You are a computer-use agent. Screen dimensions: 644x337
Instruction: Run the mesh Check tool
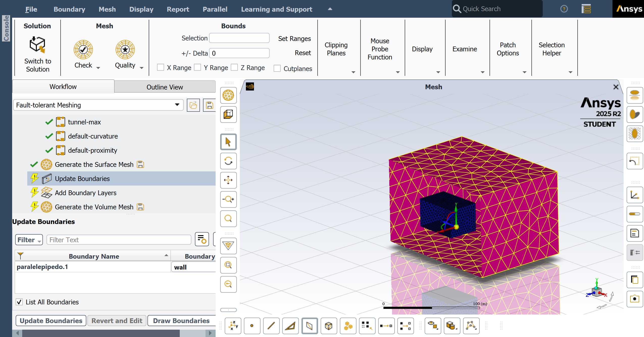coord(83,50)
